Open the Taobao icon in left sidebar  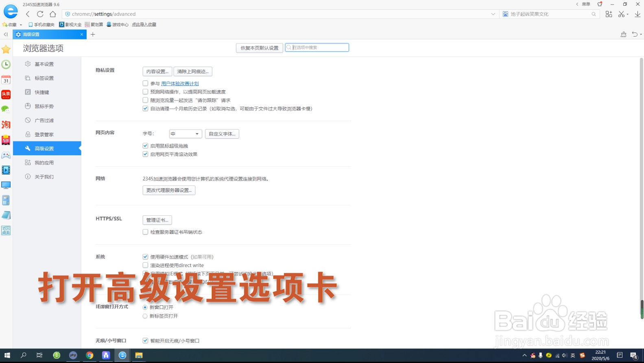6,124
